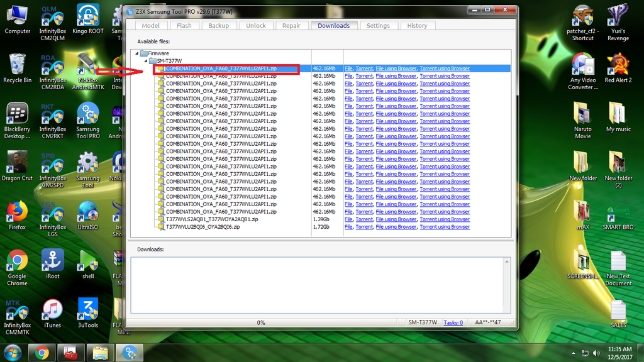Collapse the Firmware tree node
Image resolution: width=644 pixels, height=362 pixels.
coord(136,53)
